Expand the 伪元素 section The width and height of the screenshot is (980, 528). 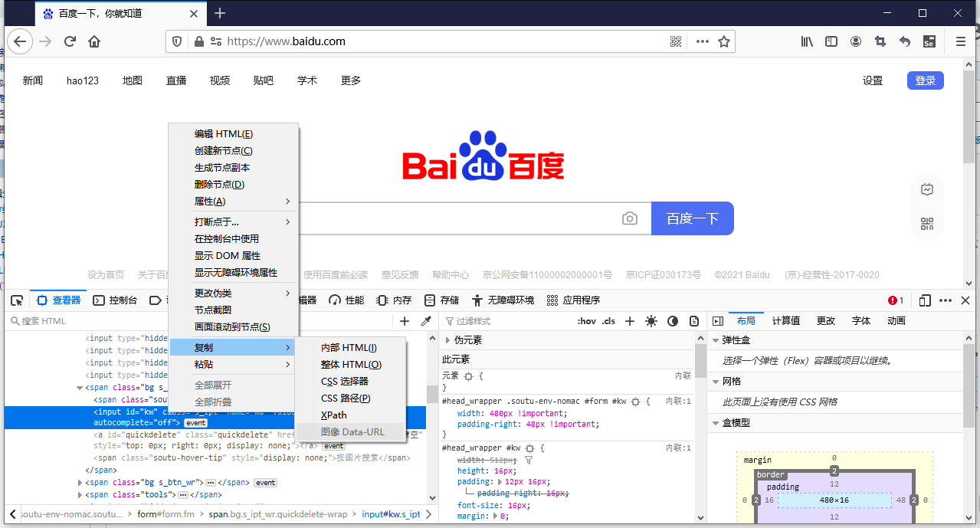point(448,340)
